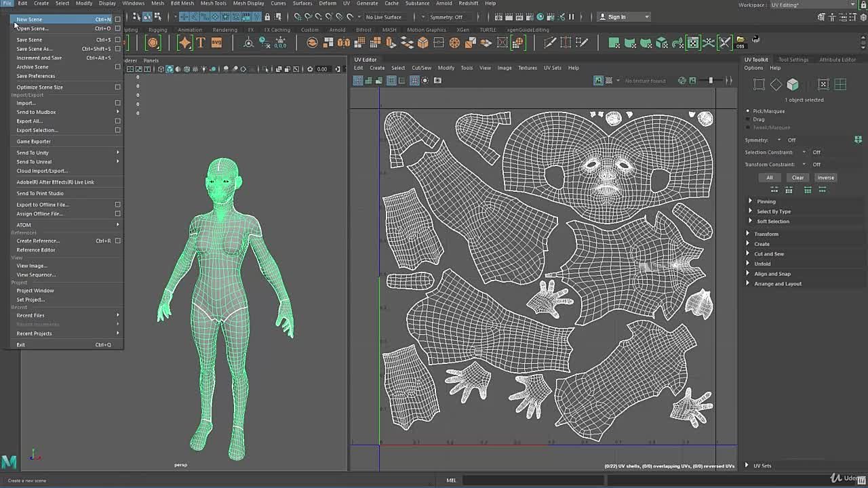Click the SVG tool shelf icon

[216, 43]
